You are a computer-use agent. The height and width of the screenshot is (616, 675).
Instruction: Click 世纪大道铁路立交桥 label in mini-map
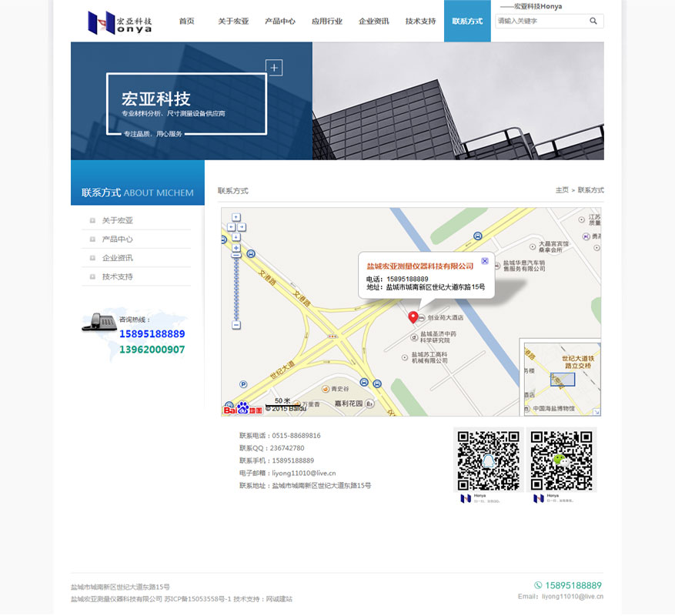click(578, 362)
